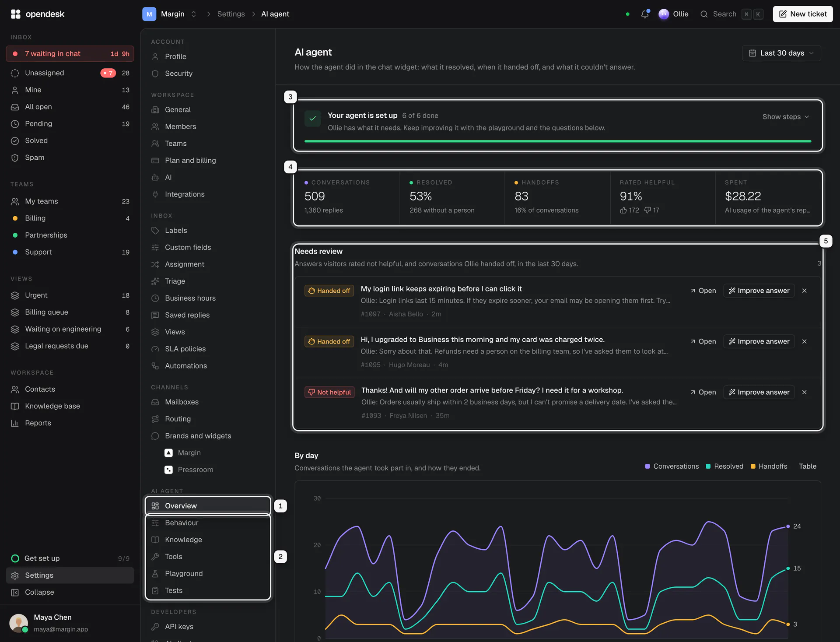This screenshot has height=642, width=840.
Task: Open the 7 waiting in chat alert
Action: coord(70,54)
